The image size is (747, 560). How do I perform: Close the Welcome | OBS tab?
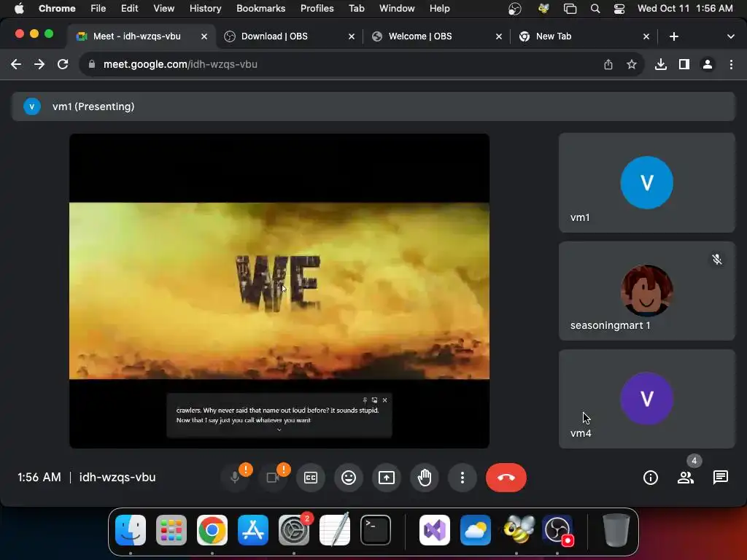click(x=499, y=36)
